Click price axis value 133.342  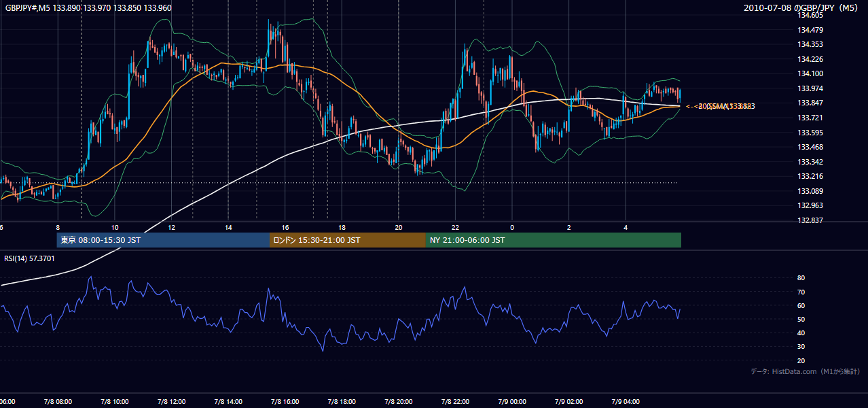(810, 162)
